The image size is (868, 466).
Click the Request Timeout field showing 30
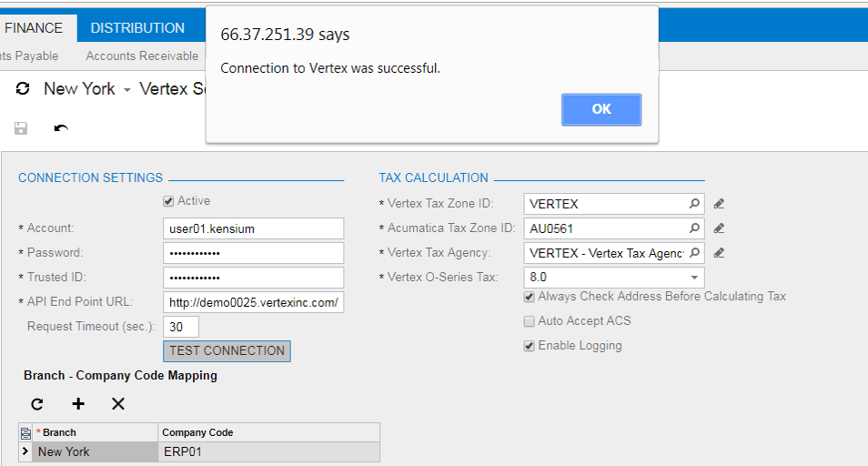[x=181, y=327]
